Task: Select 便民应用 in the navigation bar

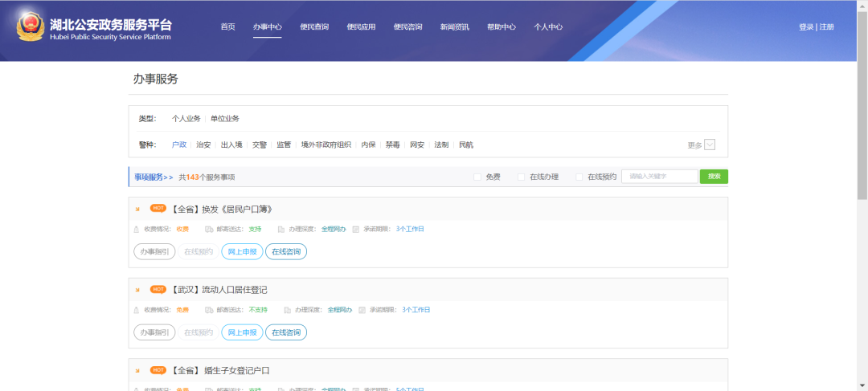Action: tap(361, 27)
